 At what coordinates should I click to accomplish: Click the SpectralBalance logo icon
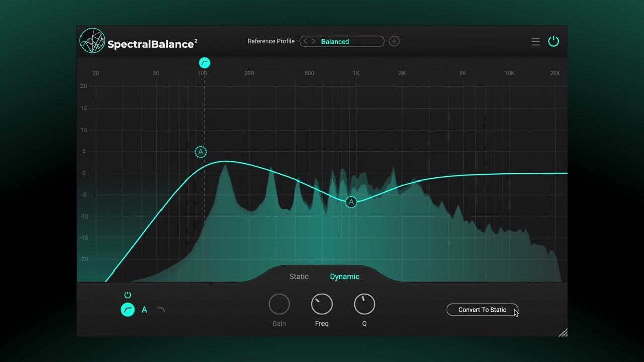92,41
